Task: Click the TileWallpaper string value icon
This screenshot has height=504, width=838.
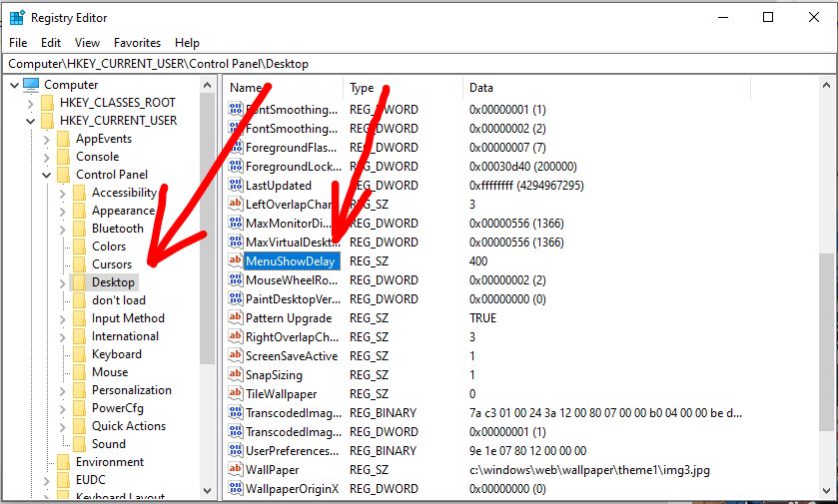Action: click(235, 393)
